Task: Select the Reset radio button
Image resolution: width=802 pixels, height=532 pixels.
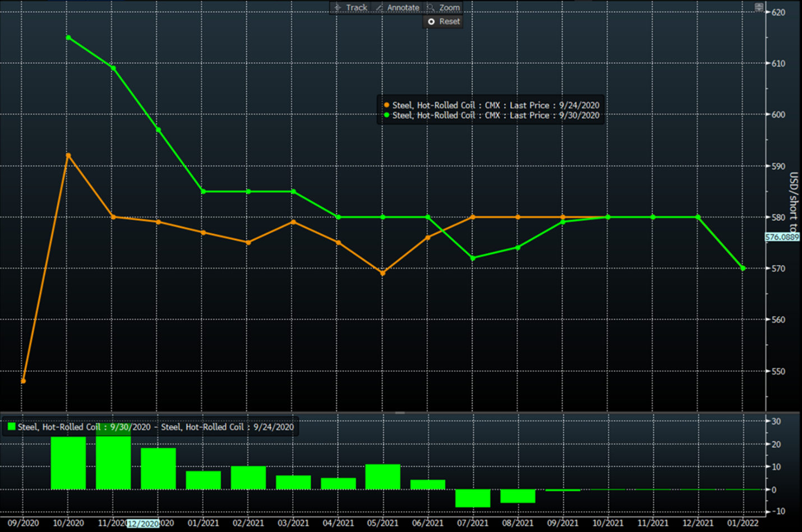Action: 431,21
